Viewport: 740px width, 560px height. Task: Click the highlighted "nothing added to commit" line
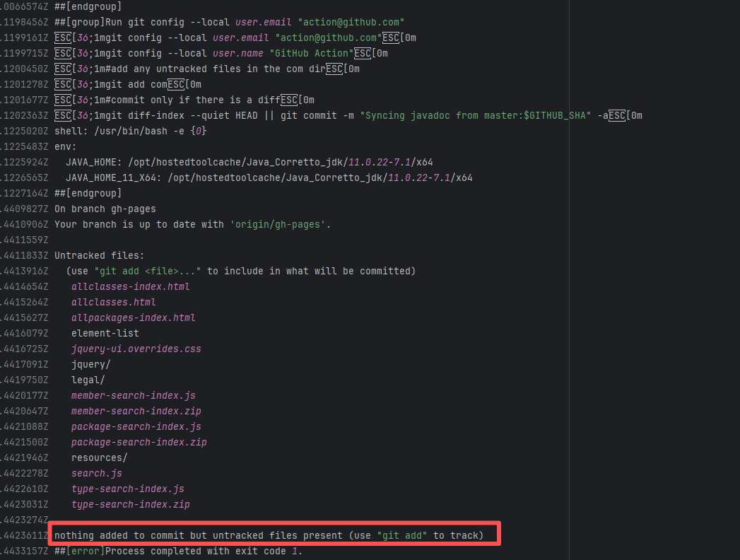[x=269, y=536]
